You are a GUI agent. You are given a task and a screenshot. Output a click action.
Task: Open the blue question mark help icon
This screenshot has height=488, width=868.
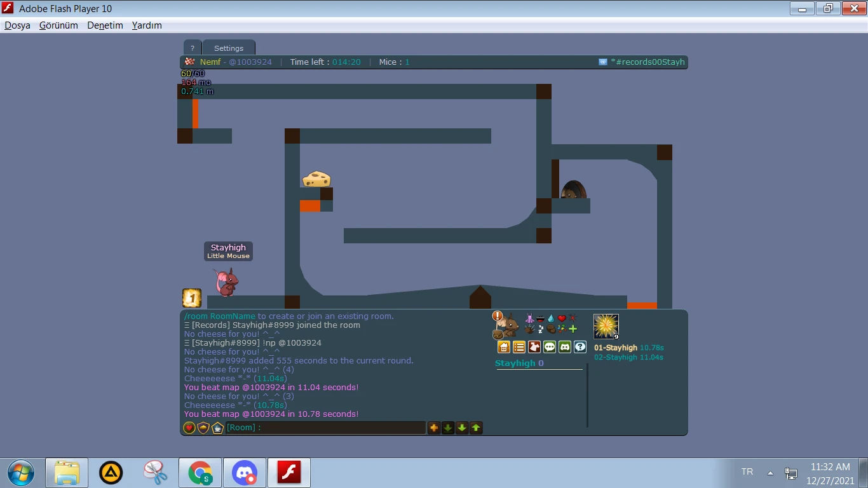[x=580, y=347]
